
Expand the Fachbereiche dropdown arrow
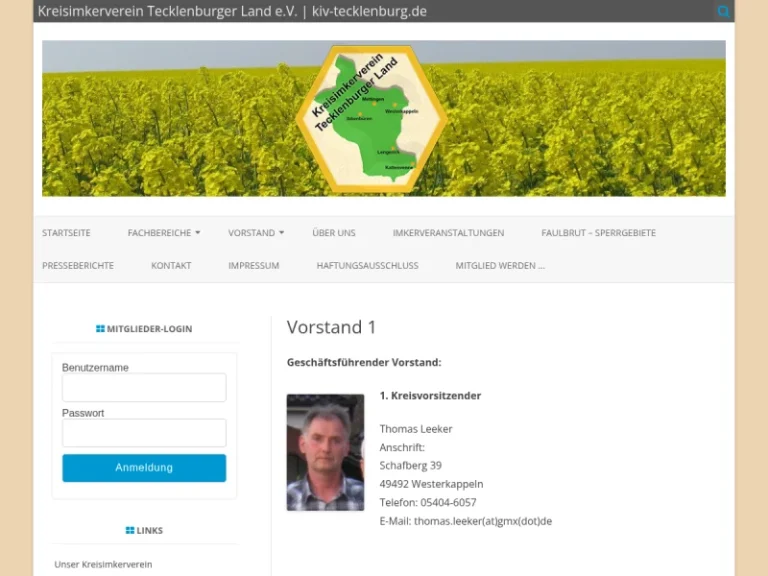[x=198, y=233]
